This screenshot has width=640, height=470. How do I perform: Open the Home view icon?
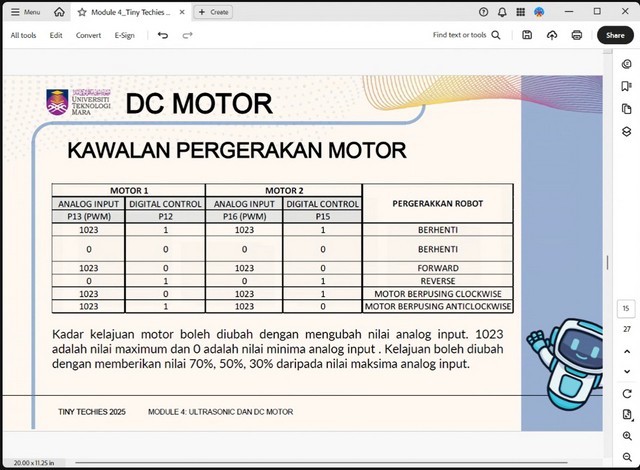(59, 12)
